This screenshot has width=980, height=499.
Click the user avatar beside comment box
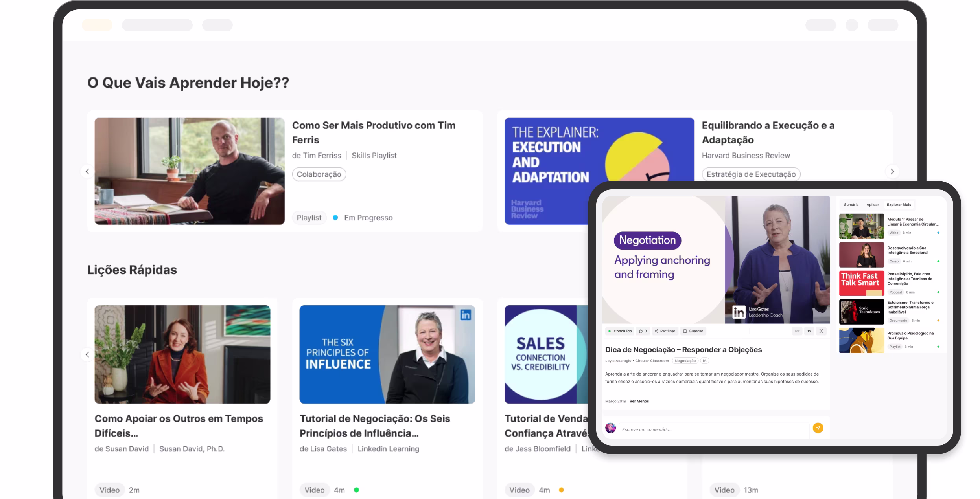[611, 428]
